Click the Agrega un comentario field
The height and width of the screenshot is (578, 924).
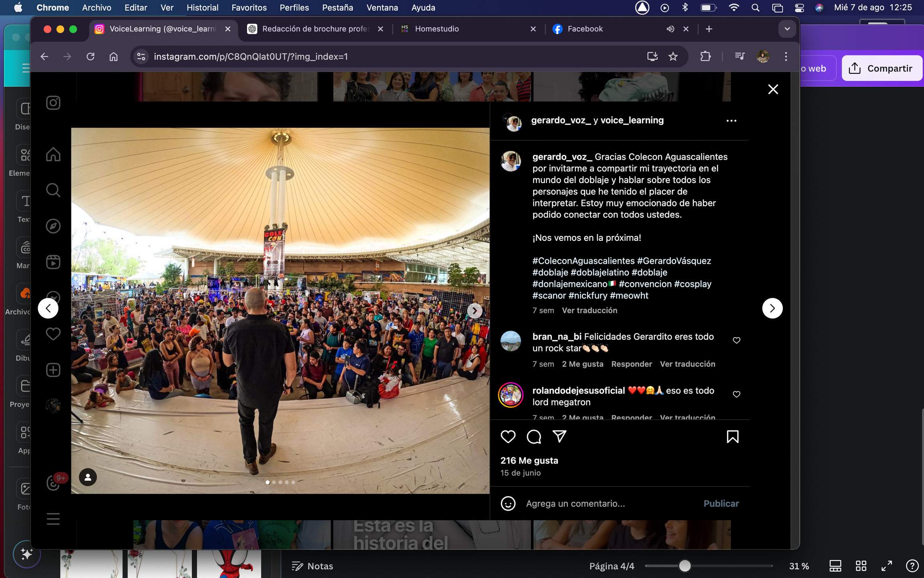[x=610, y=503]
